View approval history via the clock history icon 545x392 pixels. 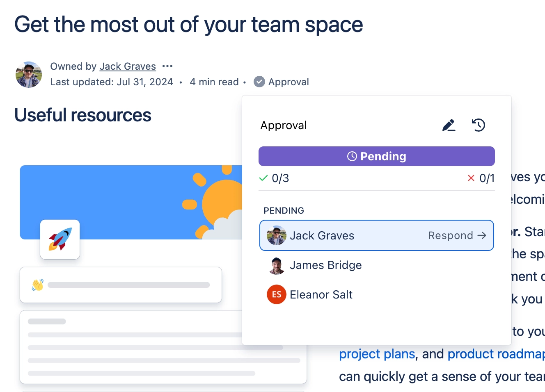(x=478, y=125)
